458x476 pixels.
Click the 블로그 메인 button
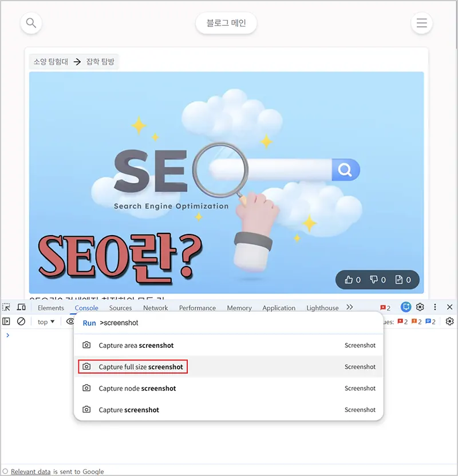(226, 23)
